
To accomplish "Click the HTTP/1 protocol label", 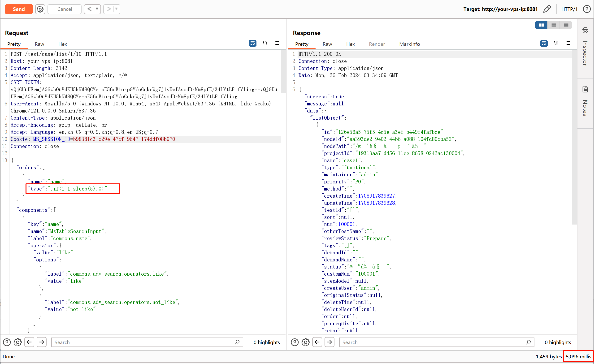I will pos(569,9).
